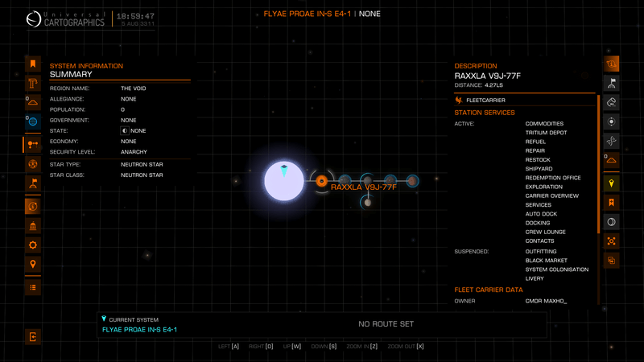
Task: Click the yellow location marker icon
Action: pos(612,183)
